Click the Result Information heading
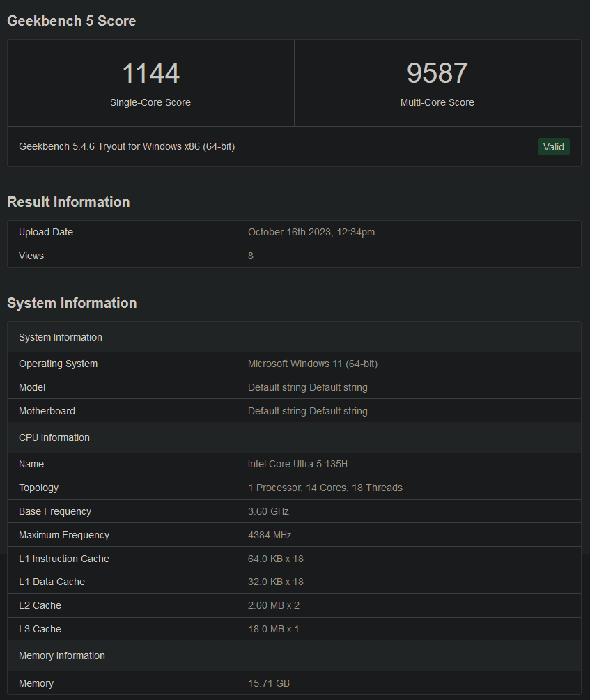The image size is (590, 700). [x=68, y=202]
